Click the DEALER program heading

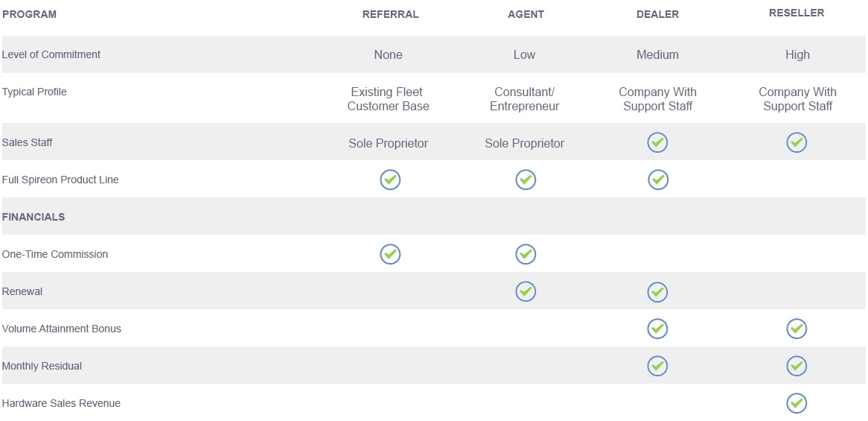[x=657, y=14]
